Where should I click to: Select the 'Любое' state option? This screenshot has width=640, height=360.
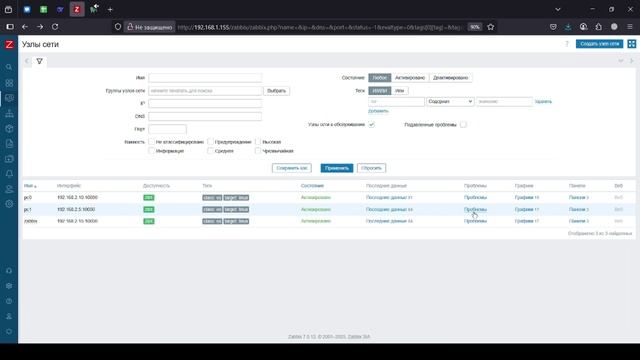click(x=380, y=78)
